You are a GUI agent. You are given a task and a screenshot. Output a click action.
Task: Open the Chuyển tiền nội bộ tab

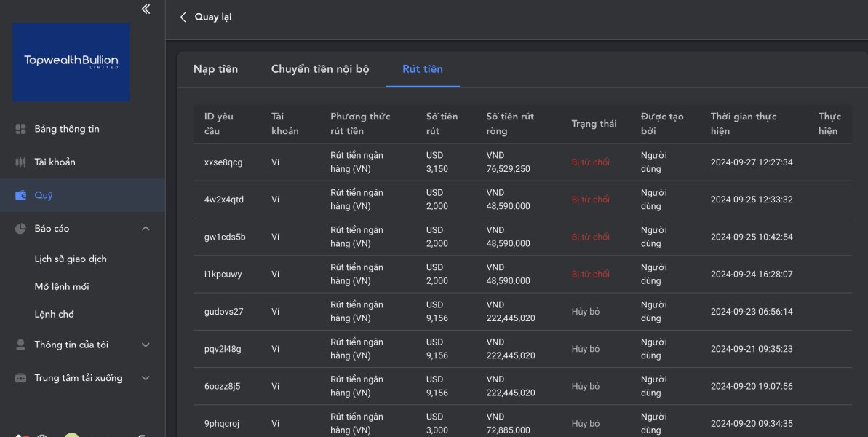point(320,69)
